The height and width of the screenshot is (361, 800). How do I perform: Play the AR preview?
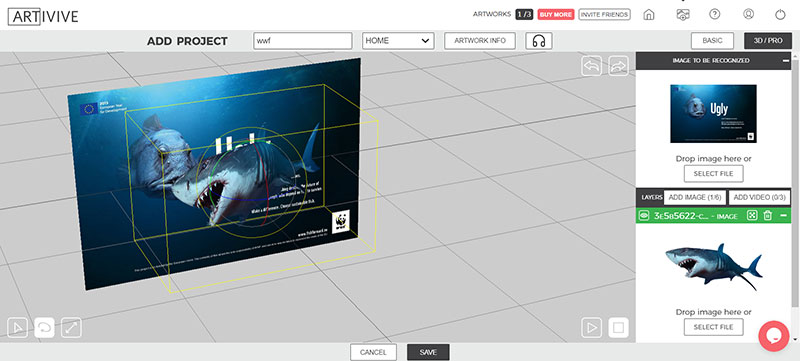591,327
